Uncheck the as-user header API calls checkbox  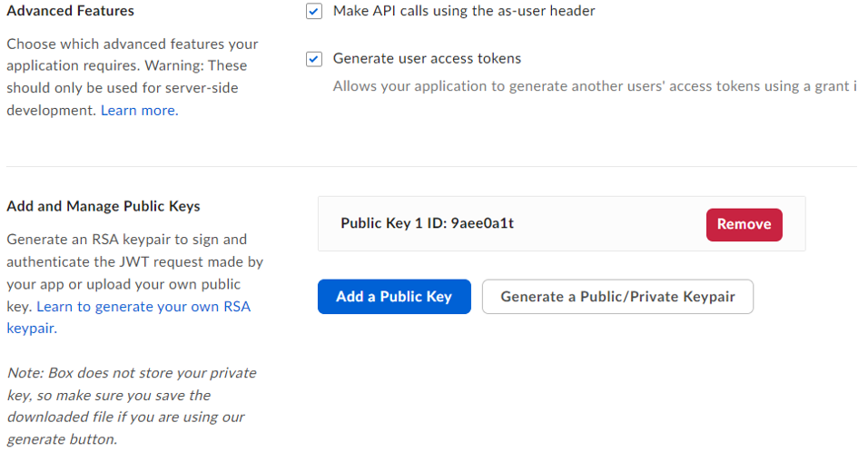click(314, 12)
